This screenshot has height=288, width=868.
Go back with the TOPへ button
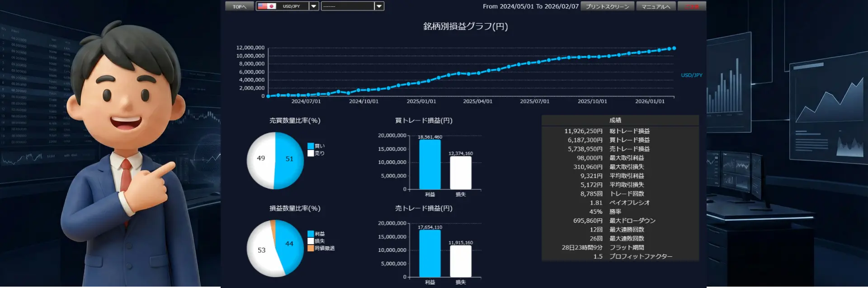tap(239, 6)
